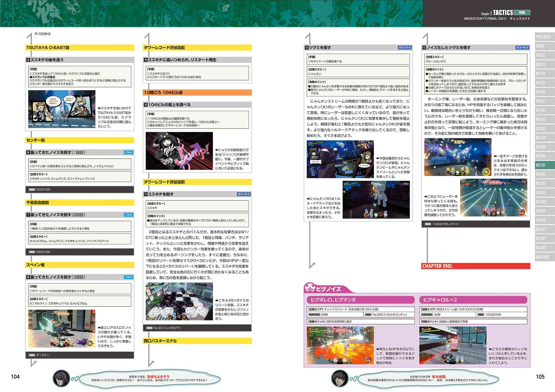Viewport: 555px width, 392px height.
Task: Click the バトル badge on first noise battle
Action: [x=129, y=153]
